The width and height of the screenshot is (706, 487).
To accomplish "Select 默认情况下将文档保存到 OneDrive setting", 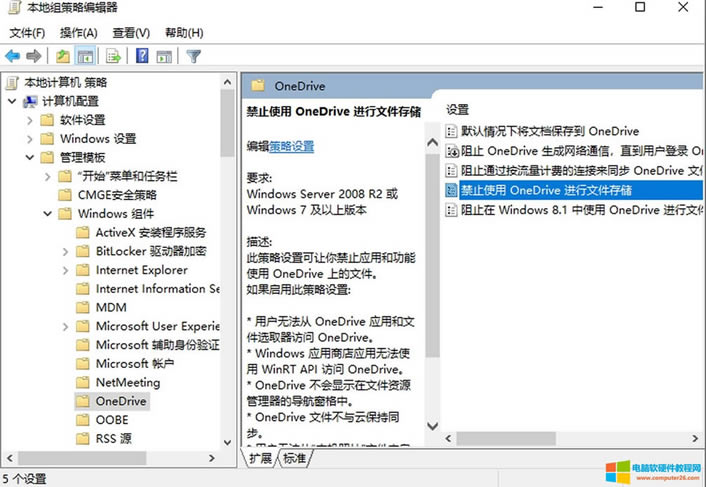I will (549, 131).
